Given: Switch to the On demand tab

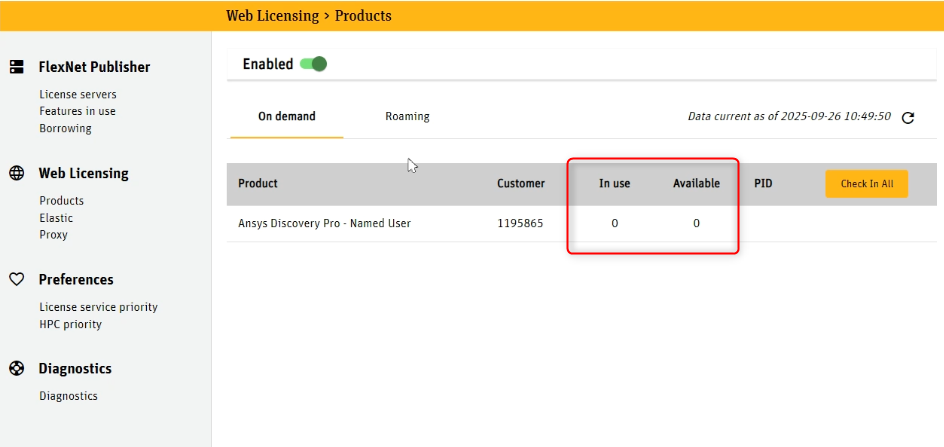Looking at the screenshot, I should point(286,116).
